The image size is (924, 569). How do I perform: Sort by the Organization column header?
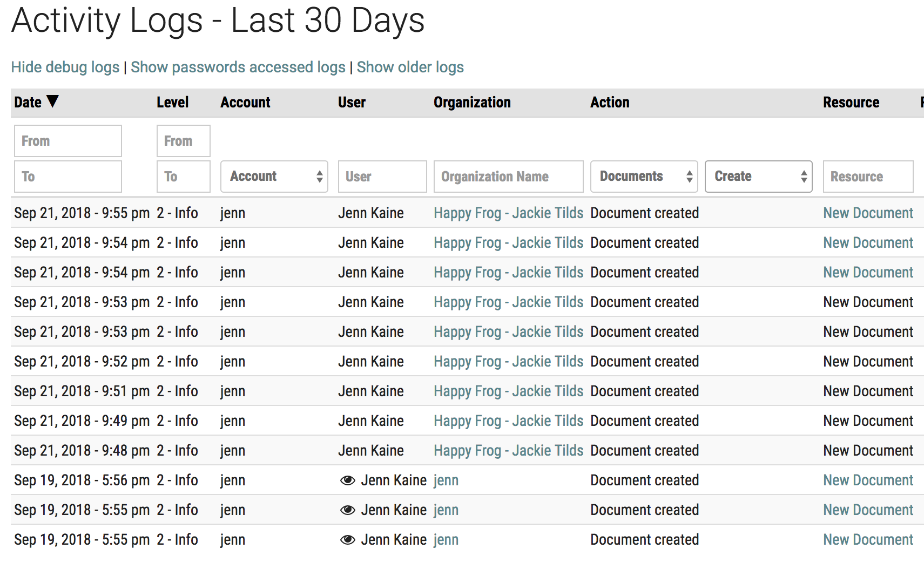click(x=472, y=103)
